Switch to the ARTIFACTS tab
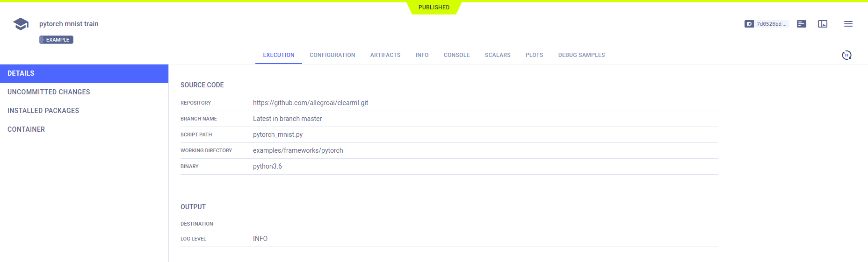The height and width of the screenshot is (262, 868). tap(385, 55)
